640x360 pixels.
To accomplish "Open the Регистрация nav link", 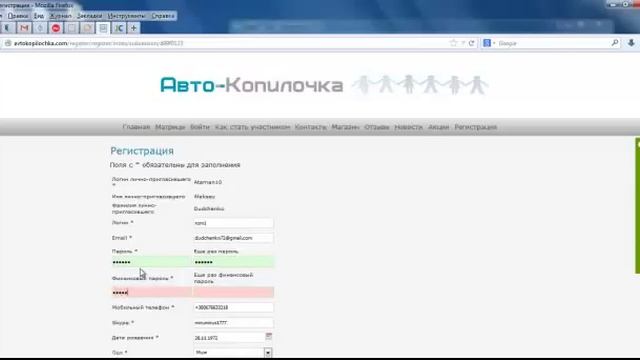I will tap(476, 127).
